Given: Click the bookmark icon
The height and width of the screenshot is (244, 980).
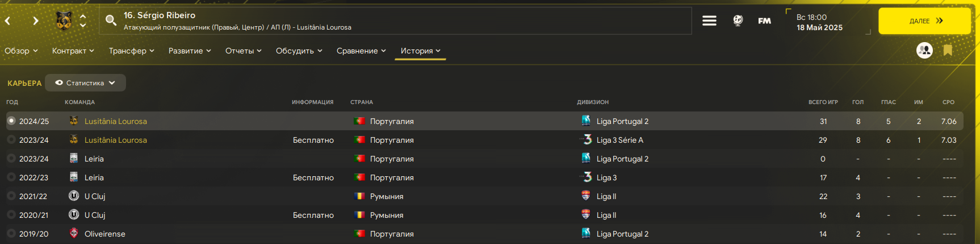Looking at the screenshot, I should [x=948, y=51].
